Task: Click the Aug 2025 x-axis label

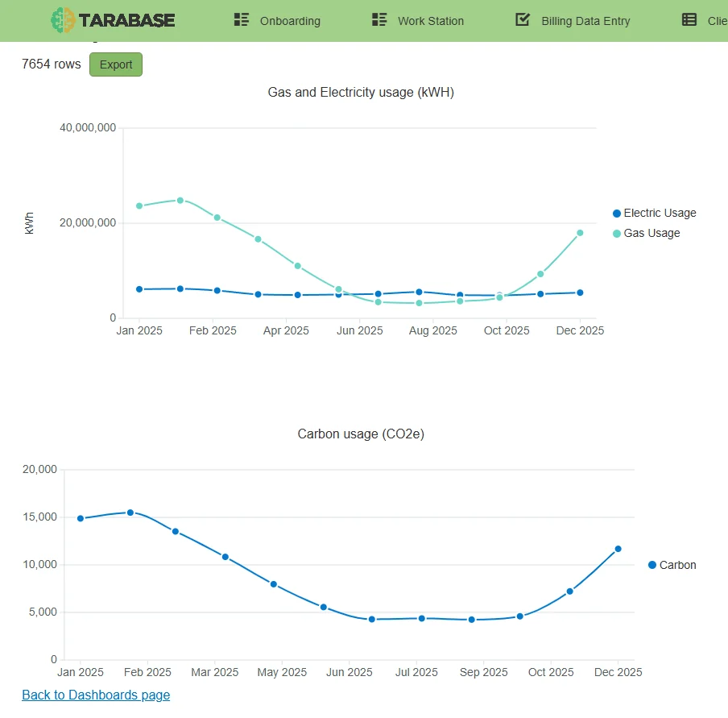Action: coord(432,330)
